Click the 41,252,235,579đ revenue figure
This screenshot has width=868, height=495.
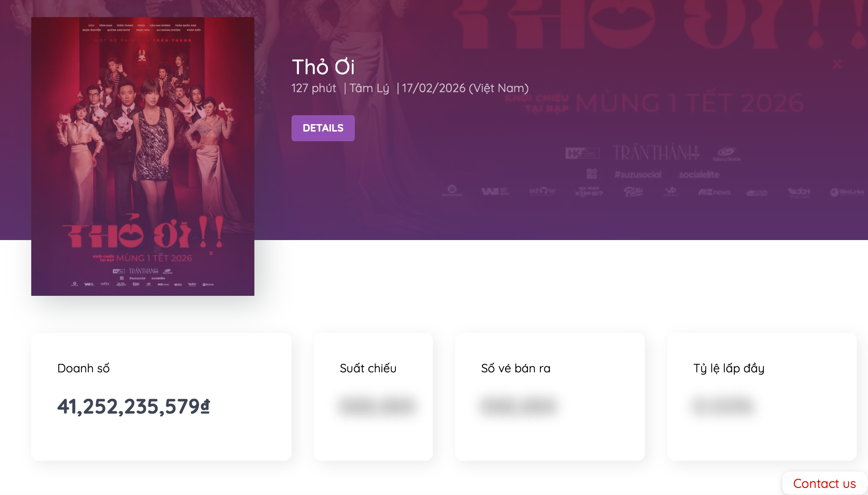(134, 406)
